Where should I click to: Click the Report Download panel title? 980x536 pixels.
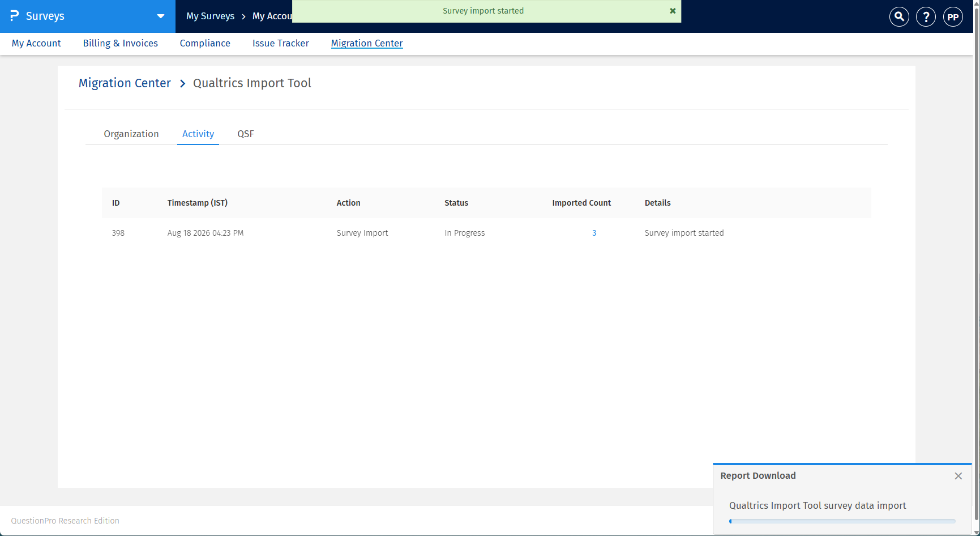(758, 476)
